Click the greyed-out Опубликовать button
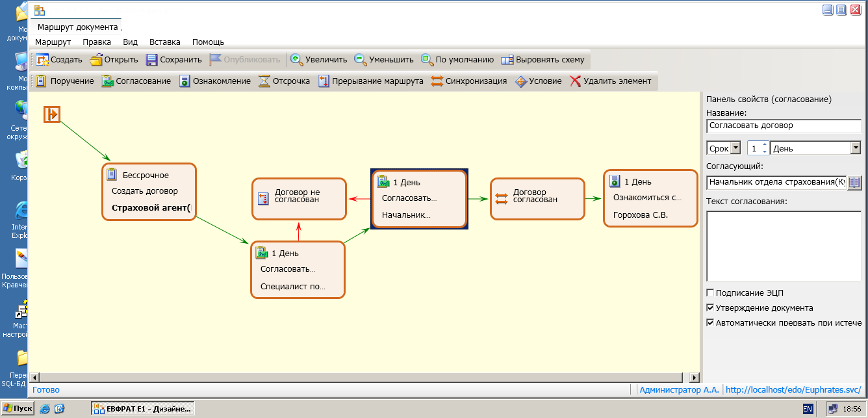This screenshot has width=868, height=418. point(244,60)
